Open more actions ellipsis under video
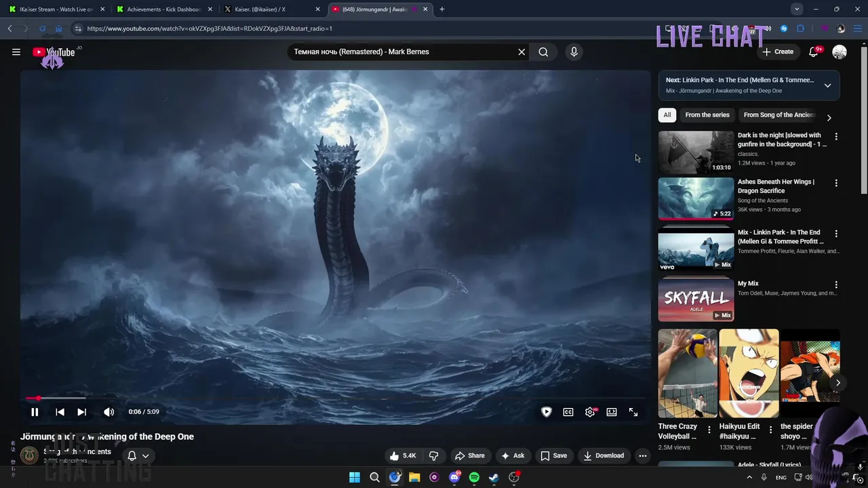The width and height of the screenshot is (868, 488). point(643,455)
